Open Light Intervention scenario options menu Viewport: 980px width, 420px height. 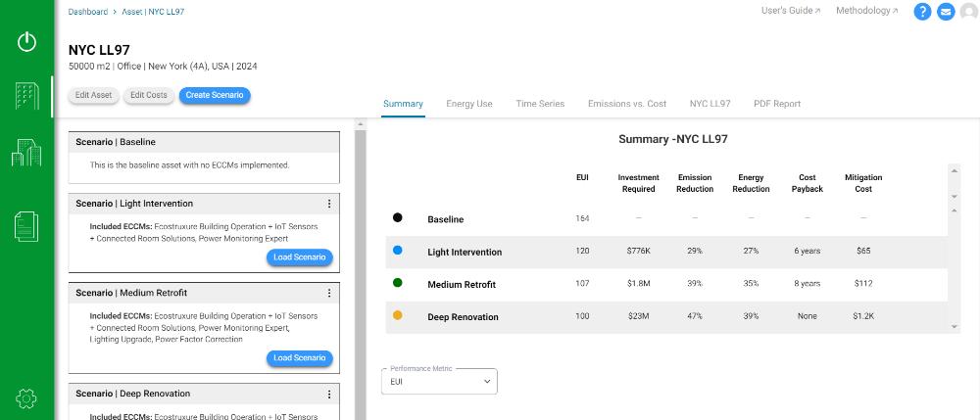[x=329, y=204]
